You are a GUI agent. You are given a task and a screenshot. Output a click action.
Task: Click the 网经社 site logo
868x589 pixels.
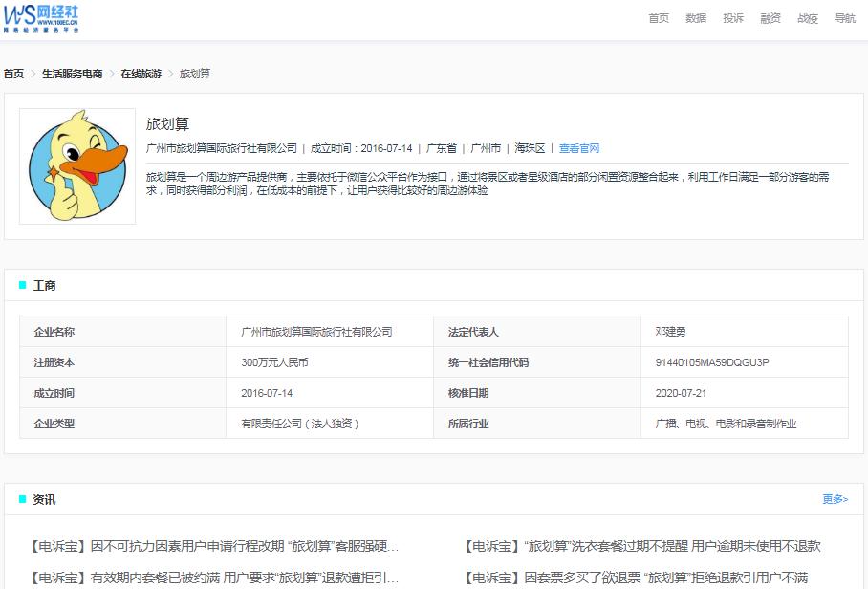click(43, 18)
